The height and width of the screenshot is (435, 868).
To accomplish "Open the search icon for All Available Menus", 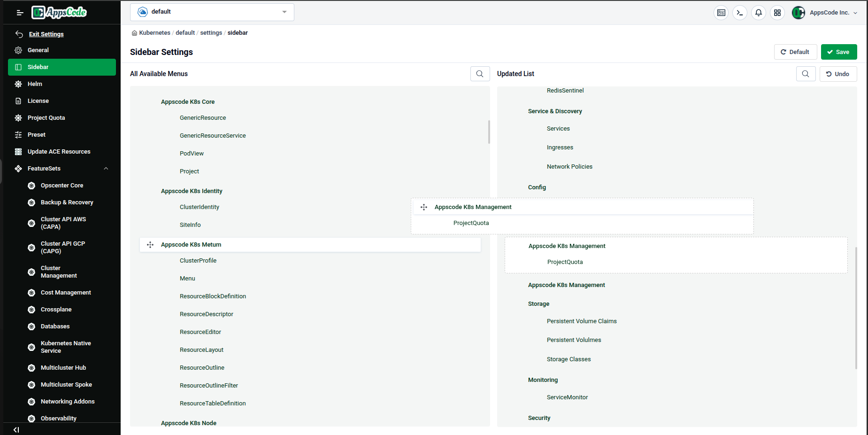I will pos(480,74).
